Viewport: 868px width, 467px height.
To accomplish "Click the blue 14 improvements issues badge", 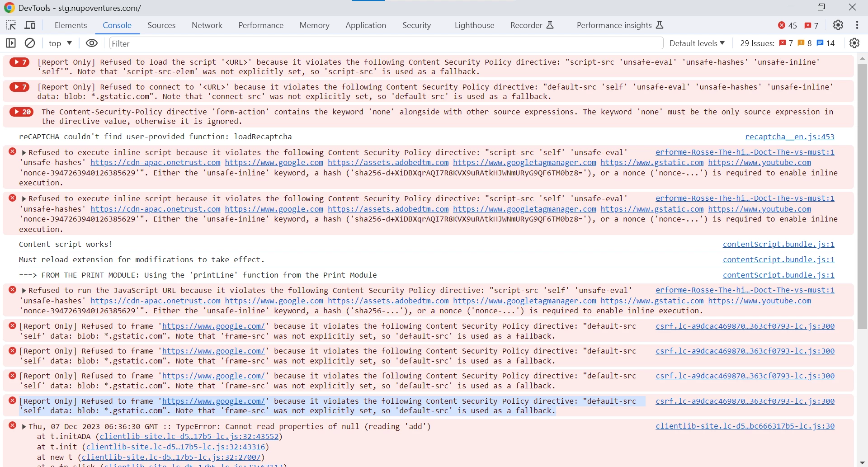I will coord(826,43).
